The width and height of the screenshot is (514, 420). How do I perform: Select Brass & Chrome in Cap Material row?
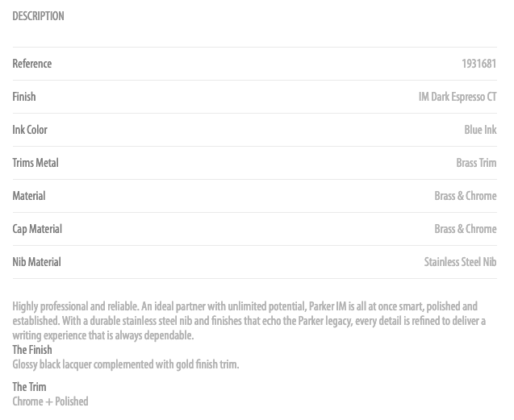tap(465, 229)
